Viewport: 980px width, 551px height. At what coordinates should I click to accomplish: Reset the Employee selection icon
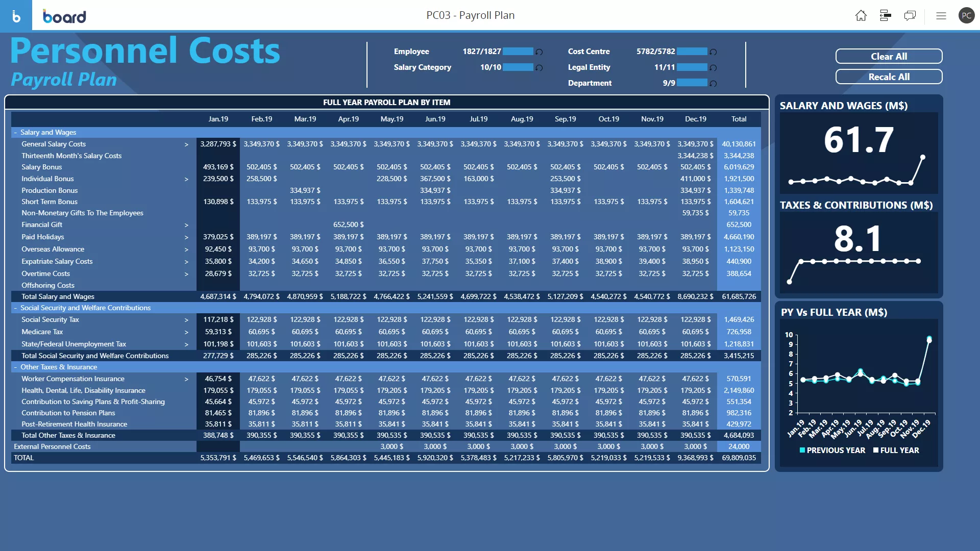tap(539, 52)
